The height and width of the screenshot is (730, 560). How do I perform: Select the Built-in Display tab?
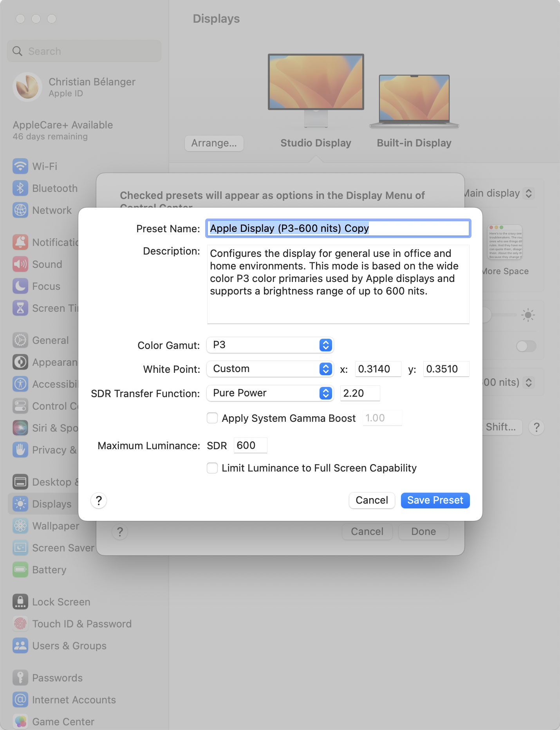pos(414,143)
